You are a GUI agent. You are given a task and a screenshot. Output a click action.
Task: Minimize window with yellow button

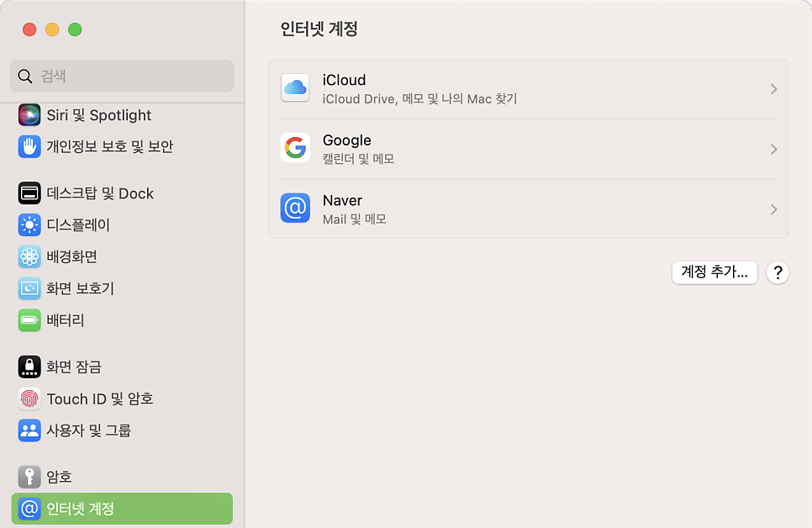click(x=52, y=29)
